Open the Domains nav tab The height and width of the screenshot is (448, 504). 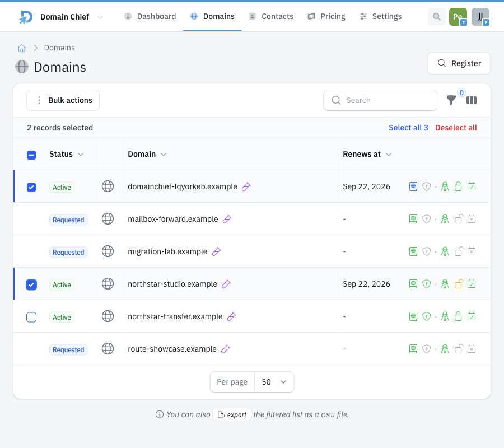[x=212, y=16]
